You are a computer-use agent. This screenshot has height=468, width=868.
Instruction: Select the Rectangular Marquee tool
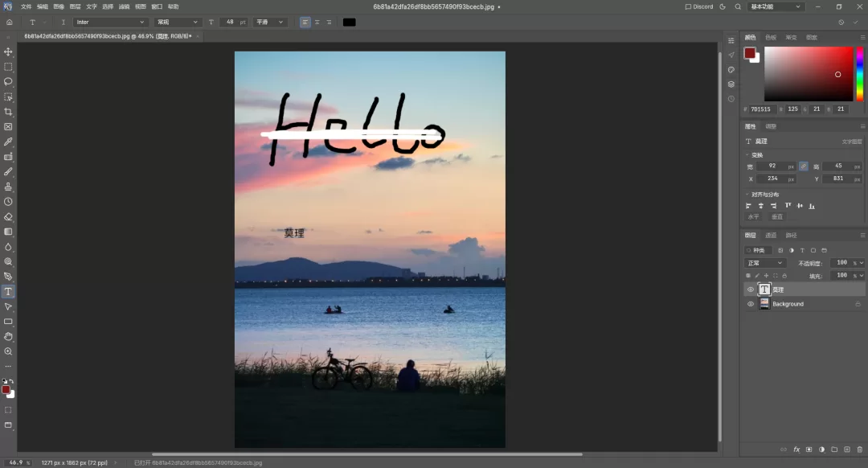[8, 67]
